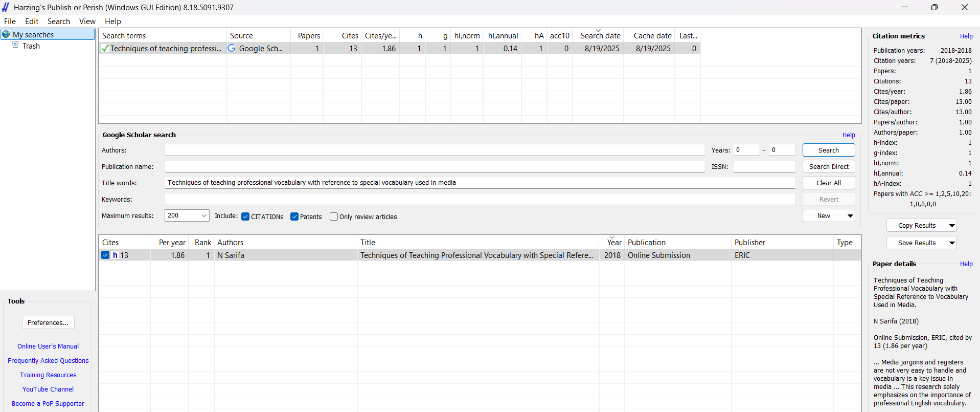Sort searches by Source column header

pyautogui.click(x=259, y=35)
